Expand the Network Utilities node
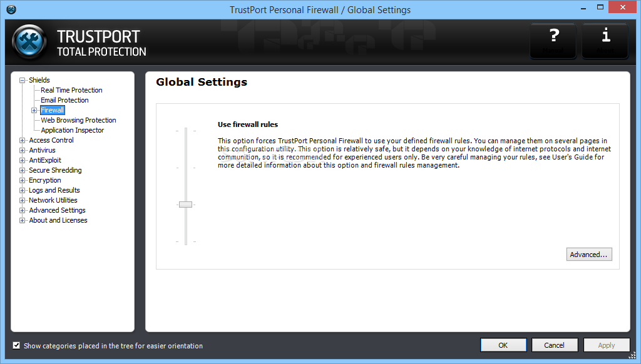Screen dimensions: 641x364 point(22,200)
